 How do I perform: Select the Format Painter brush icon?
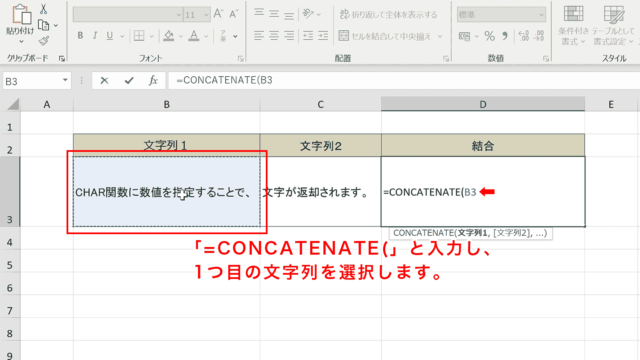(44, 41)
